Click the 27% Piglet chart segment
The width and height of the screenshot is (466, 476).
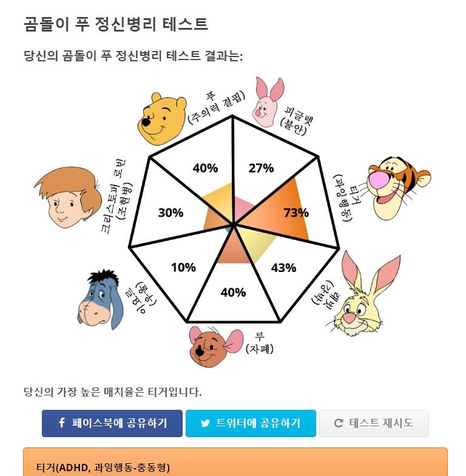coord(261,168)
